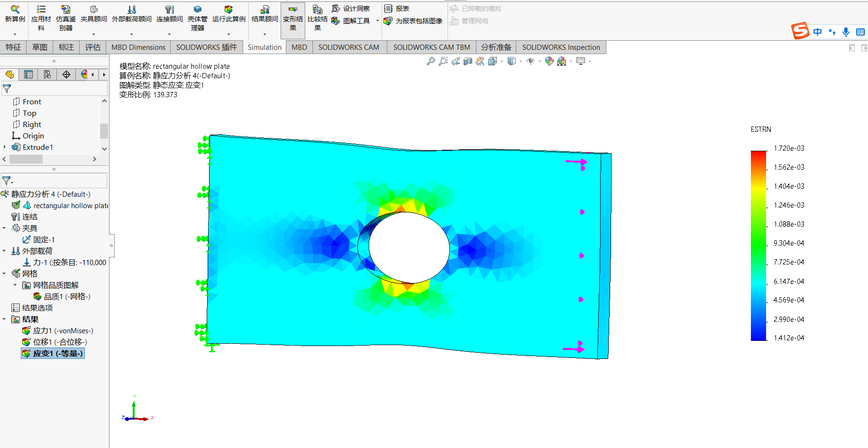Open the PropertyManager tab icon
868x448 pixels.
point(28,74)
